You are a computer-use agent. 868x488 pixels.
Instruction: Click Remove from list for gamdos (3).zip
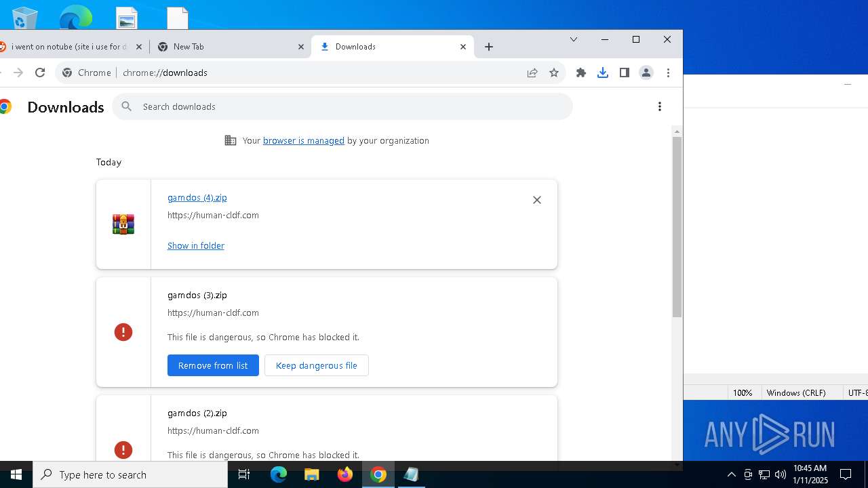click(x=213, y=365)
